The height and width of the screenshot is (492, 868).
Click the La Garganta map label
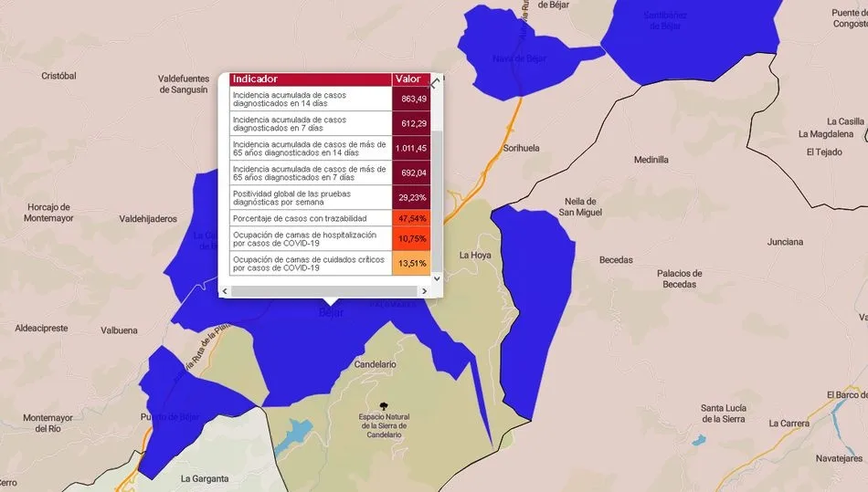pyautogui.click(x=205, y=478)
